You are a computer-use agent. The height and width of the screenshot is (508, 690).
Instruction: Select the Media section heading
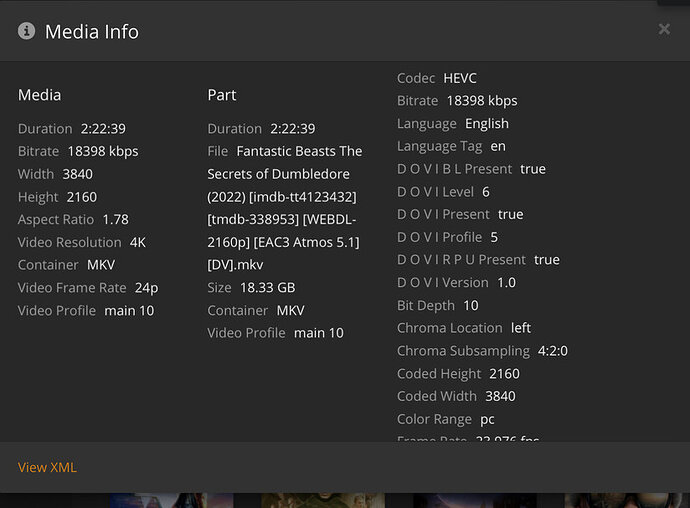click(x=39, y=95)
